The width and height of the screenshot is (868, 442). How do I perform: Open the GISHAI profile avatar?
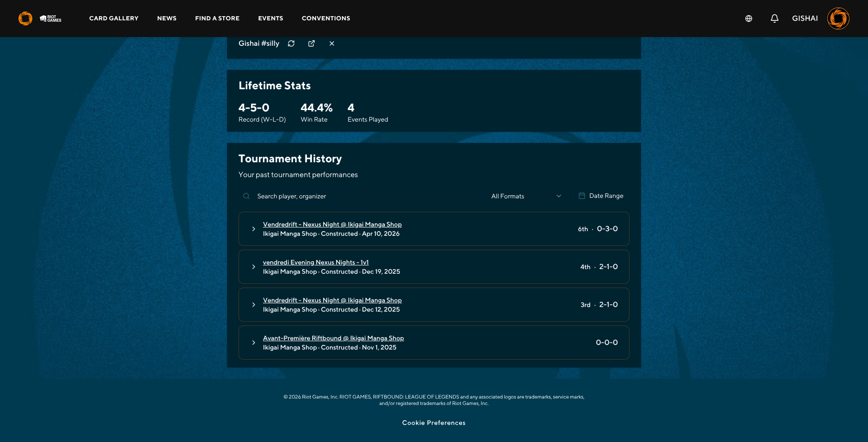coord(838,18)
